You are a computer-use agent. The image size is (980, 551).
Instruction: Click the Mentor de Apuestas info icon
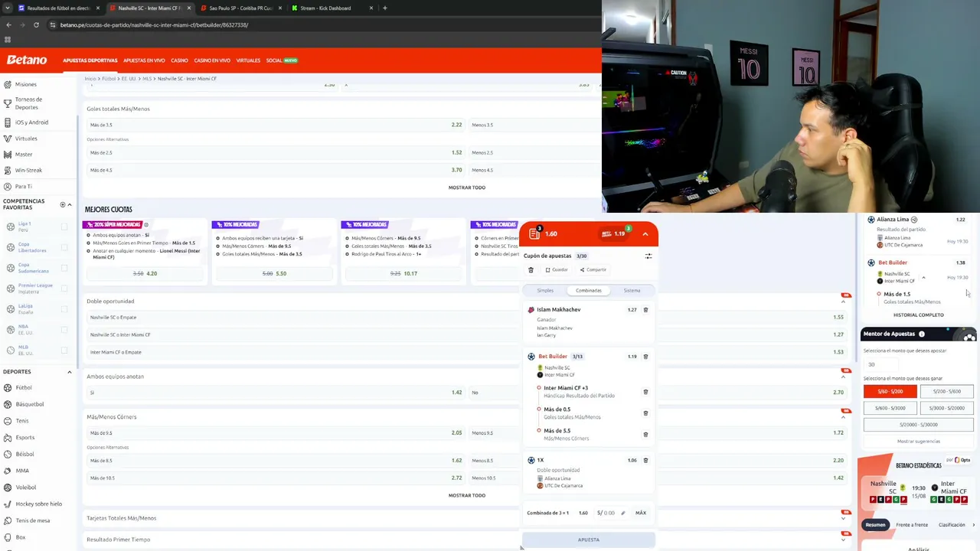click(922, 334)
